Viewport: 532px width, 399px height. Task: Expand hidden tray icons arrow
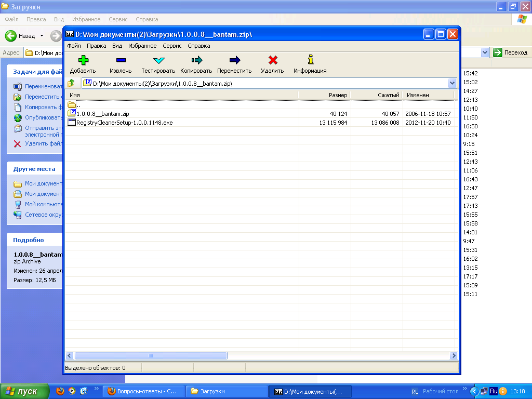[x=474, y=391]
